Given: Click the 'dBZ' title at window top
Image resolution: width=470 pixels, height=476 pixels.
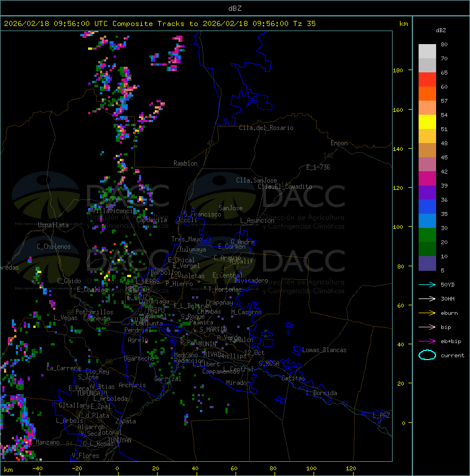Looking at the screenshot, I should coord(235,8).
